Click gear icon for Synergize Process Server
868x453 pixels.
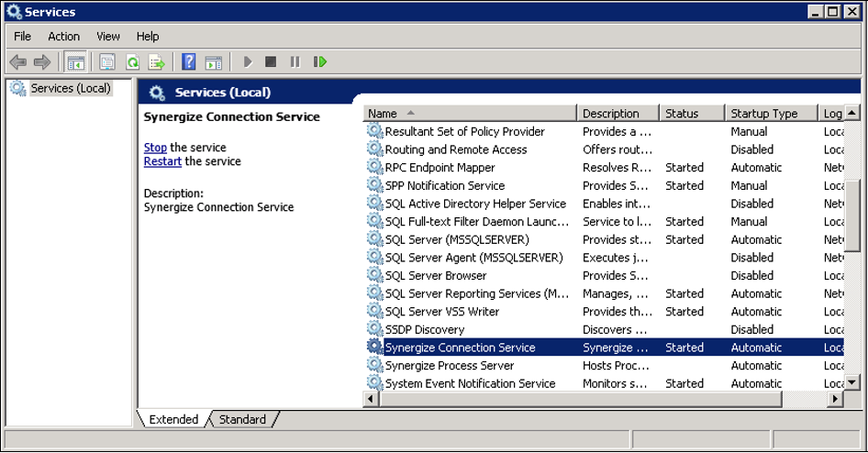pyautogui.click(x=374, y=364)
